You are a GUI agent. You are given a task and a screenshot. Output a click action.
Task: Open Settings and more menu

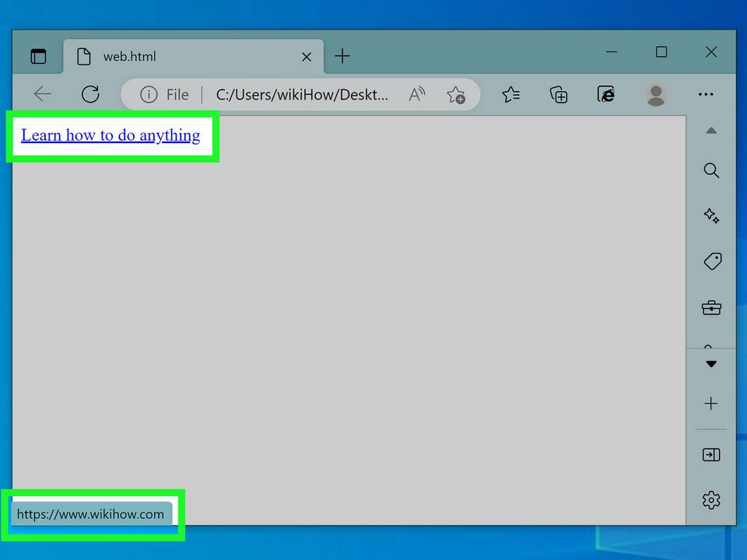(706, 94)
